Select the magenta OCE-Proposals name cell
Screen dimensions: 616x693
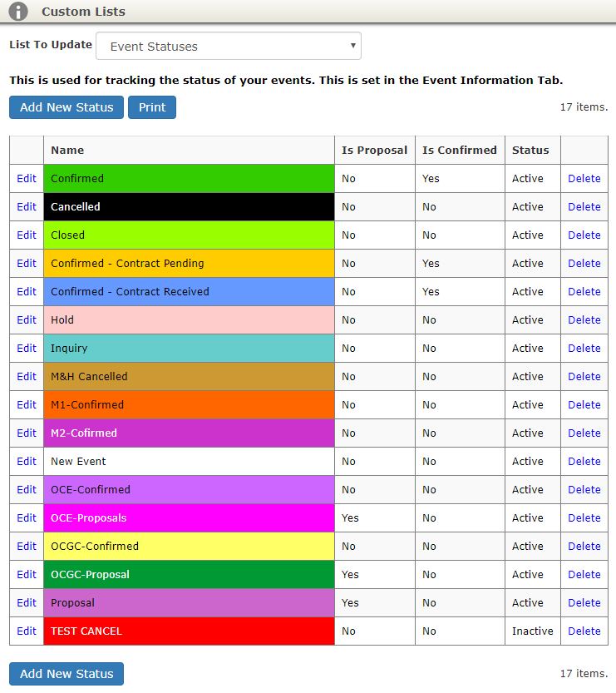[189, 518]
